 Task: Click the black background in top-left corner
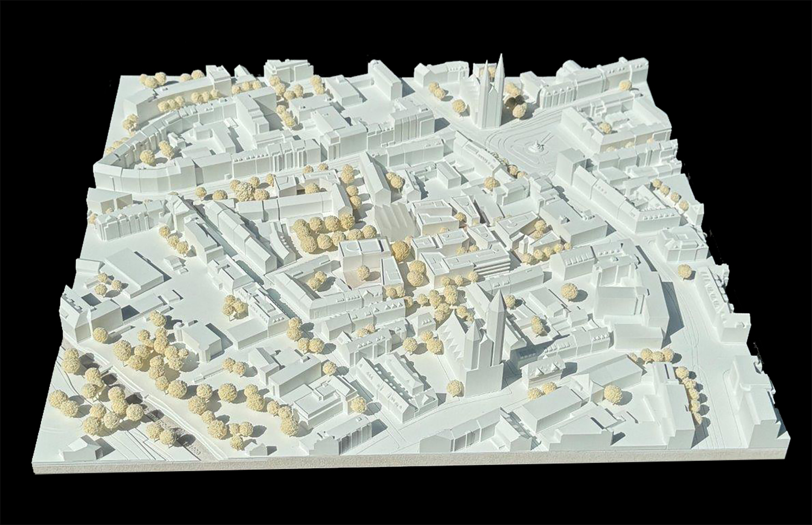43,32
